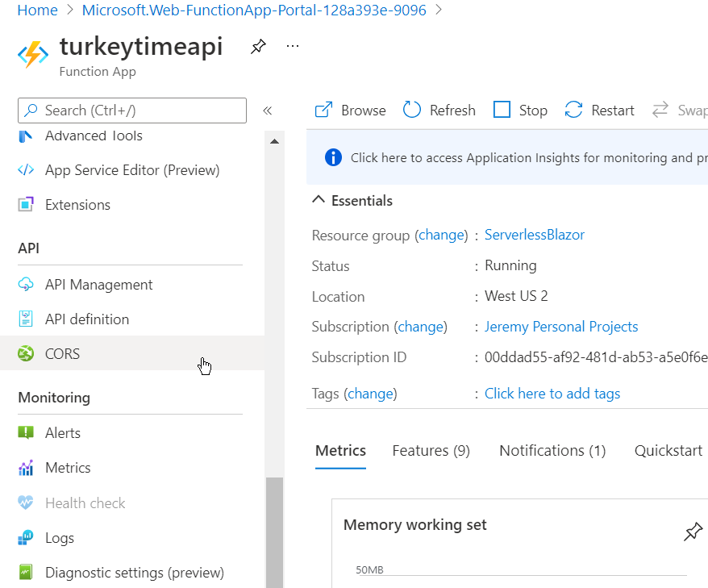Click the Refresh button label

click(x=452, y=111)
